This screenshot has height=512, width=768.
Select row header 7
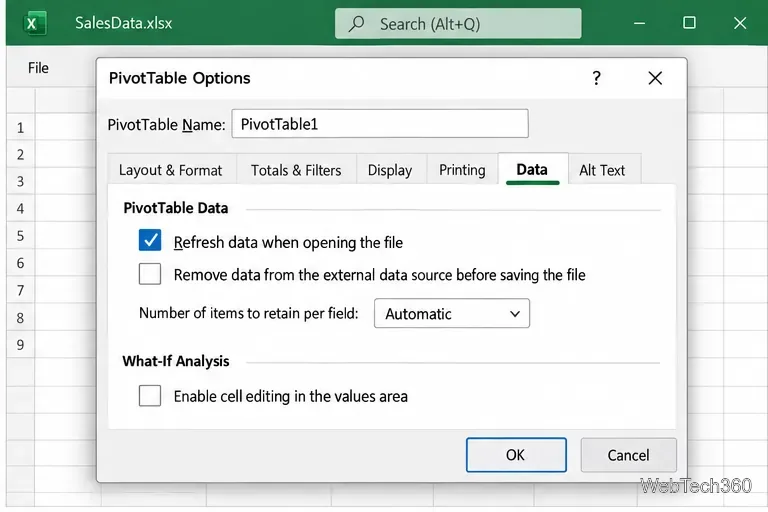pyautogui.click(x=20, y=291)
